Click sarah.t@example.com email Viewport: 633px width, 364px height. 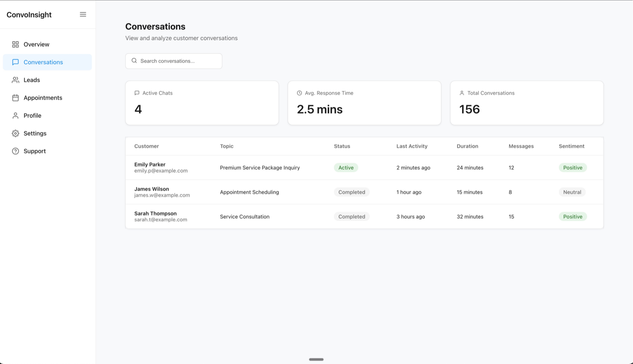[x=161, y=220]
